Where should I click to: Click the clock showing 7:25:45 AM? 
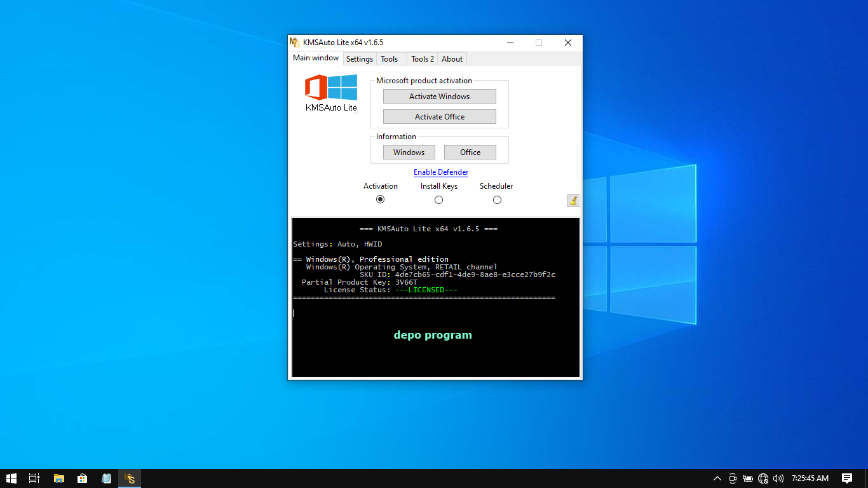click(x=810, y=478)
